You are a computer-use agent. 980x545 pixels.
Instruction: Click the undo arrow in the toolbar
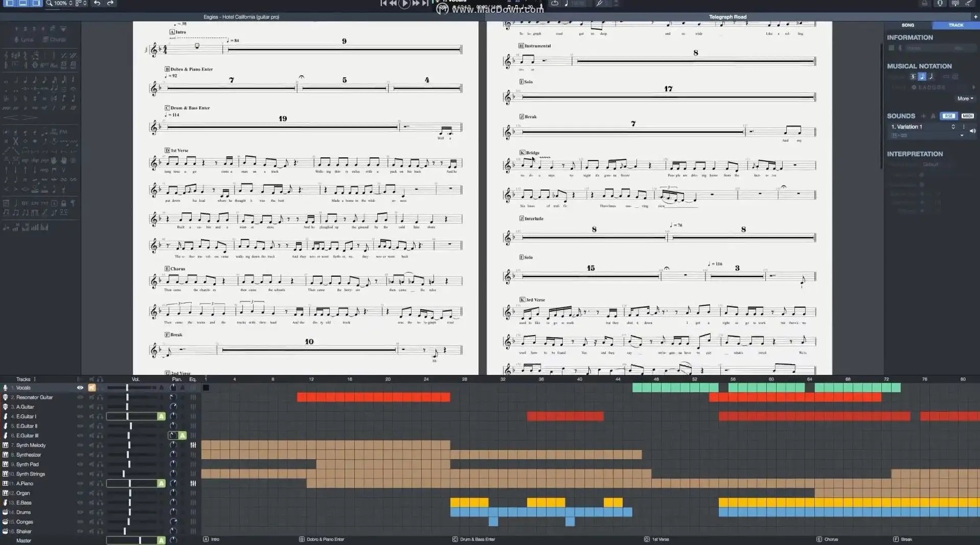tap(97, 3)
